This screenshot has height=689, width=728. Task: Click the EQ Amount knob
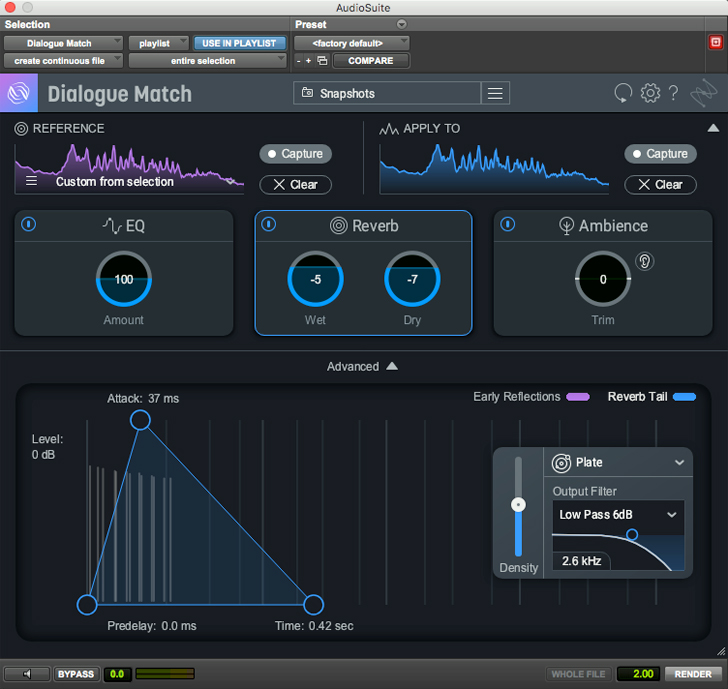(x=124, y=279)
